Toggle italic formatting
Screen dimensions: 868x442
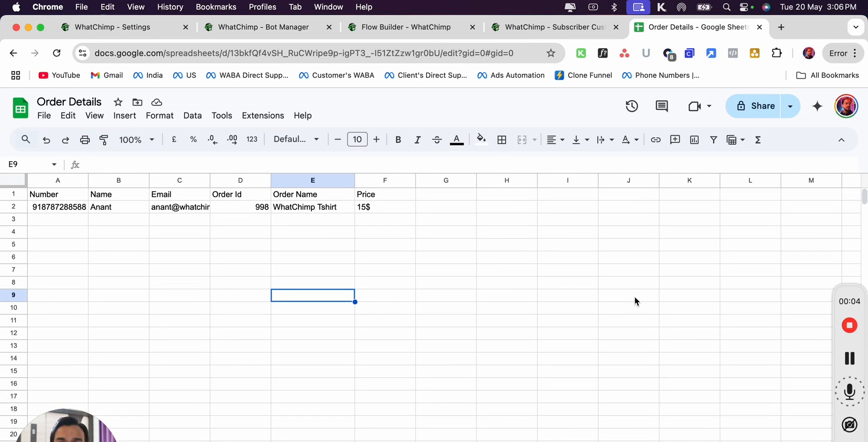(417, 140)
